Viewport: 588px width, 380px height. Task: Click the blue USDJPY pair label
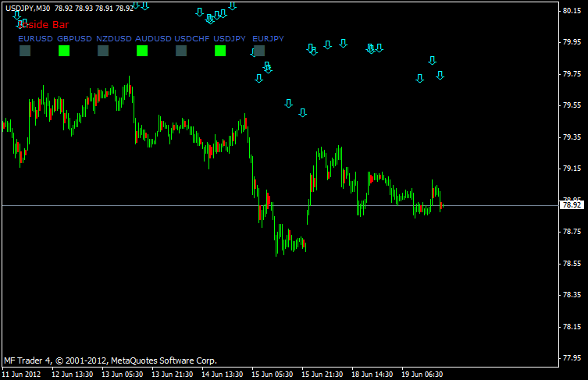(230, 38)
